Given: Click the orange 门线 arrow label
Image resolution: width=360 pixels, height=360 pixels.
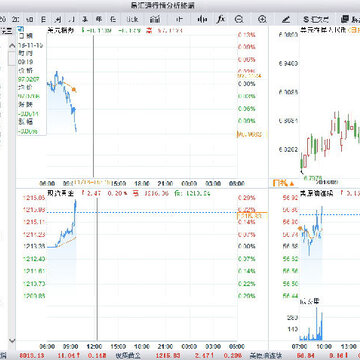Looking at the screenshot, I should [x=283, y=183].
